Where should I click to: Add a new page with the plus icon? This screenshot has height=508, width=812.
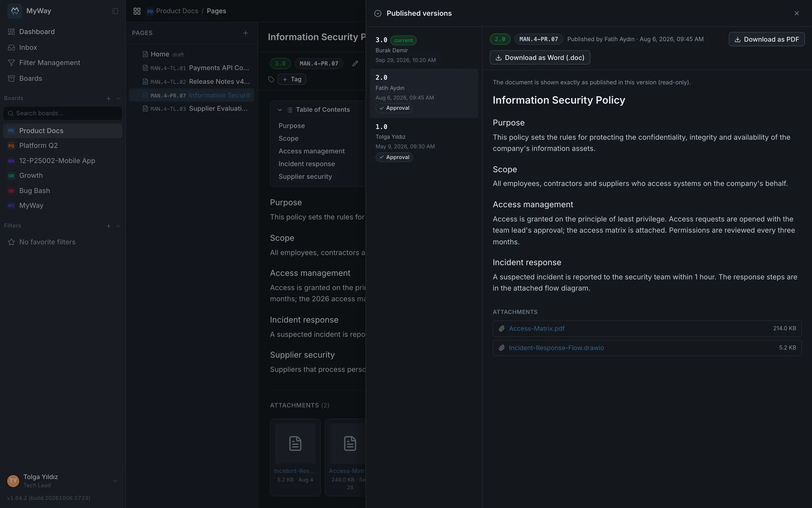click(x=246, y=33)
